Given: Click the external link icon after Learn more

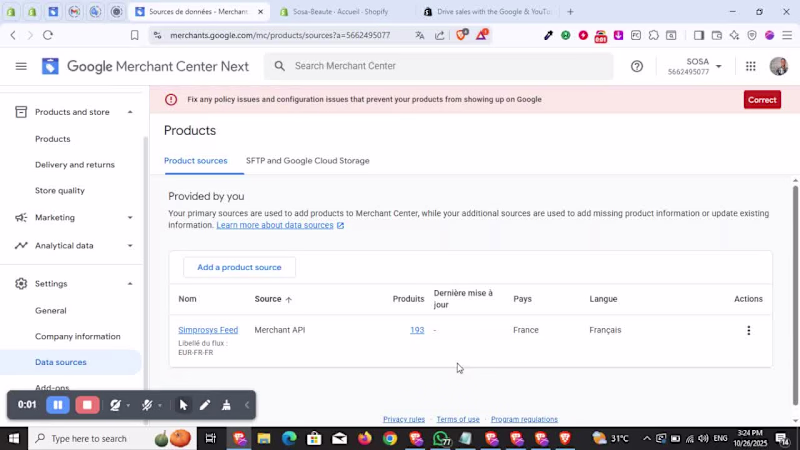Looking at the screenshot, I should point(340,226).
